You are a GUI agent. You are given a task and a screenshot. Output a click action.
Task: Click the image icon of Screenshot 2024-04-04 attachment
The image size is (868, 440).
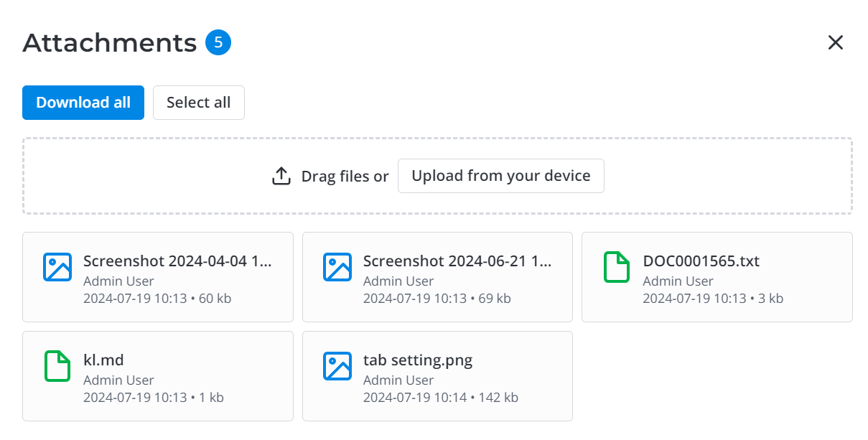click(57, 267)
